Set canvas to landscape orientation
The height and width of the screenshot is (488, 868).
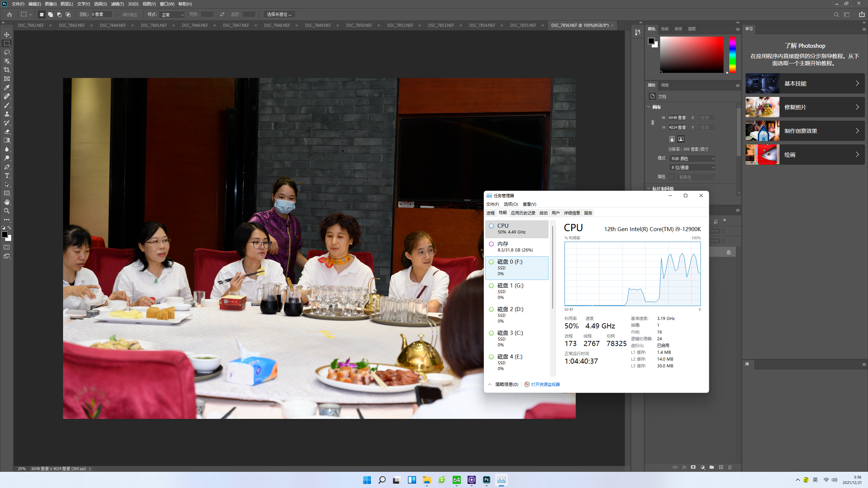coord(680,139)
